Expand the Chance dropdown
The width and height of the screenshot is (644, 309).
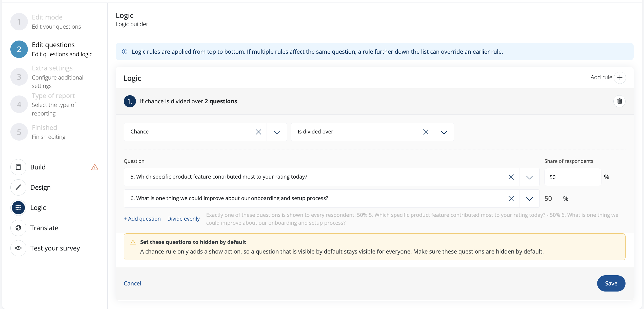click(277, 132)
